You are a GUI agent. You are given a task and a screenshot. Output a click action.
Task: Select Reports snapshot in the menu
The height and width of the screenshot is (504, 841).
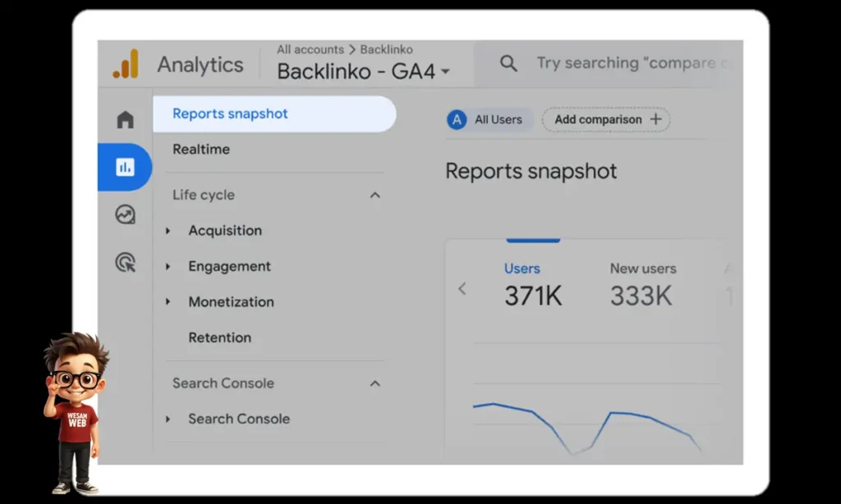tap(230, 114)
